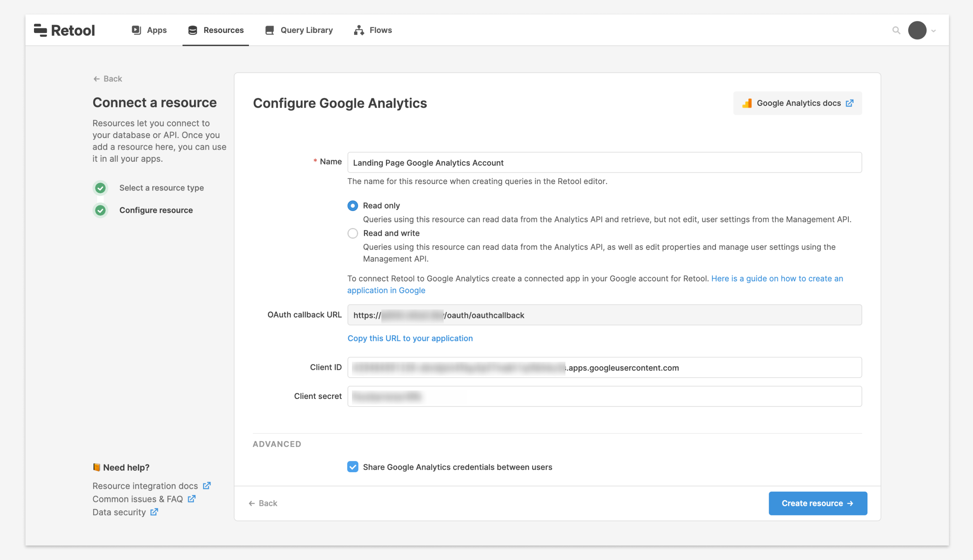
Task: Click Copy this URL to your application
Action: coord(410,338)
